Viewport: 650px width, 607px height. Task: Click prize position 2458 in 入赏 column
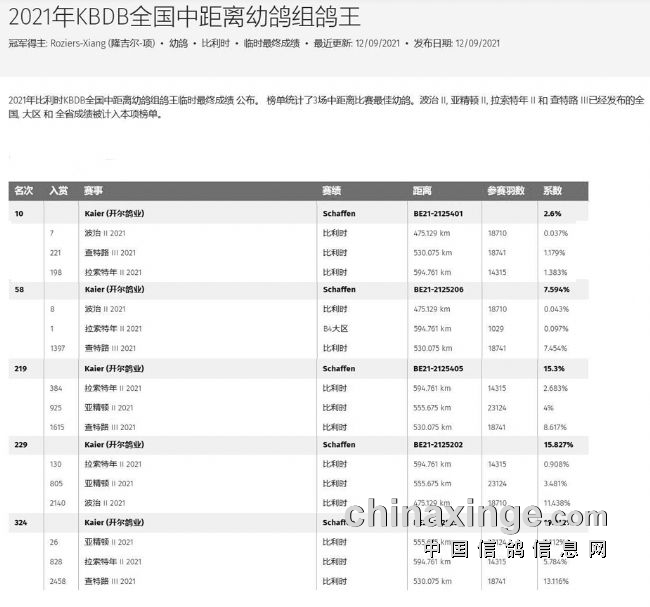coord(58,582)
